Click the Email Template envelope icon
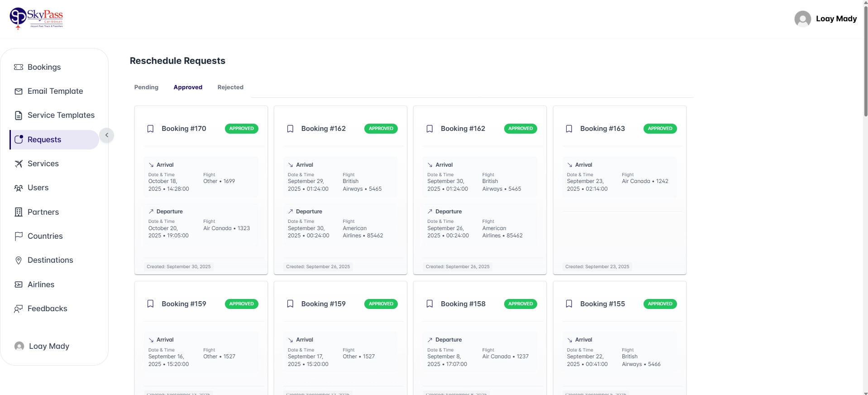The width and height of the screenshot is (868, 395). [19, 92]
